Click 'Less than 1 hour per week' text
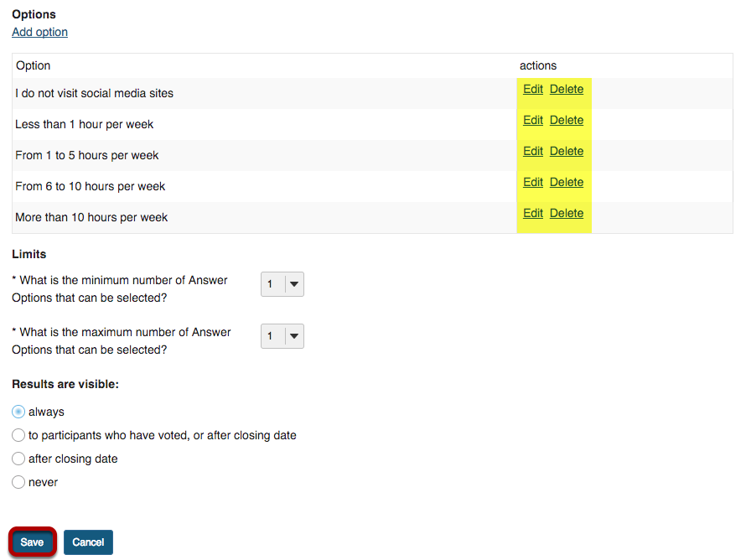Image resolution: width=746 pixels, height=560 pixels. point(84,124)
